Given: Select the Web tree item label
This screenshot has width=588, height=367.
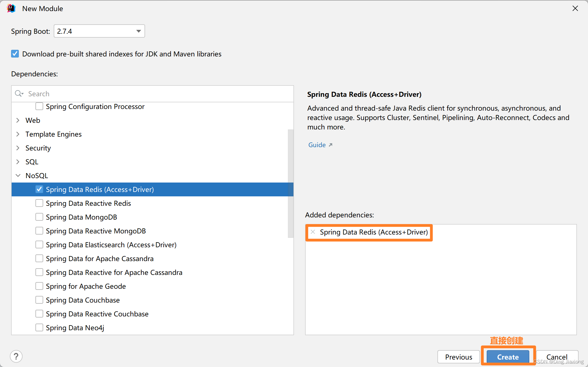Looking at the screenshot, I should click(x=33, y=120).
